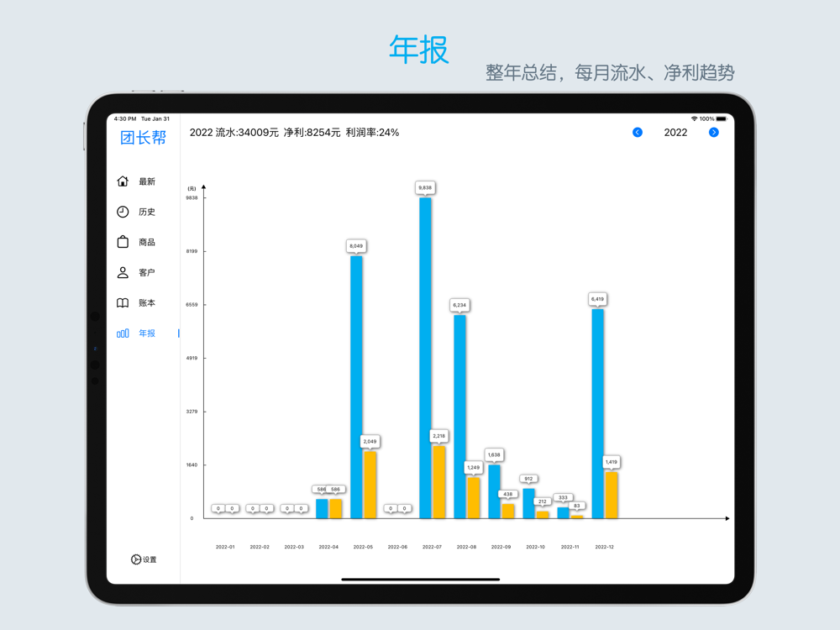
Task: Click the battery icon in status bar
Action: coord(722,119)
